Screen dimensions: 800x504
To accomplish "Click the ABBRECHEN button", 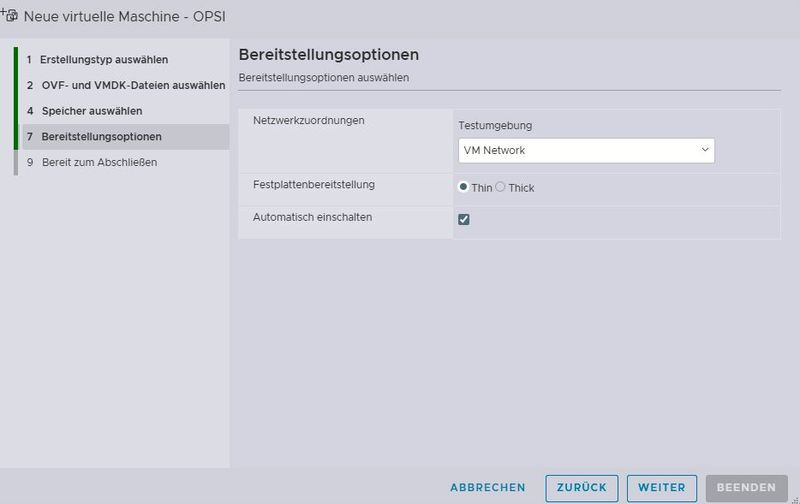I will [x=487, y=488].
